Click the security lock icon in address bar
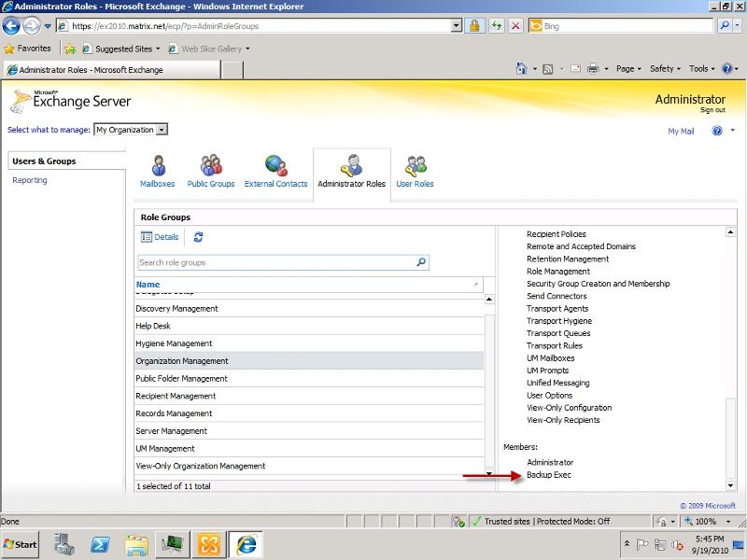The image size is (747, 560). (474, 26)
